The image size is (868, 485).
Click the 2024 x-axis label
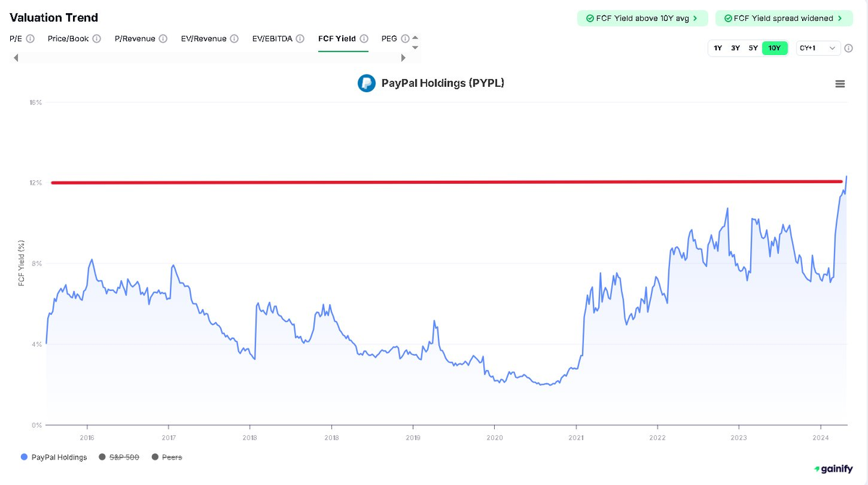[x=820, y=438]
